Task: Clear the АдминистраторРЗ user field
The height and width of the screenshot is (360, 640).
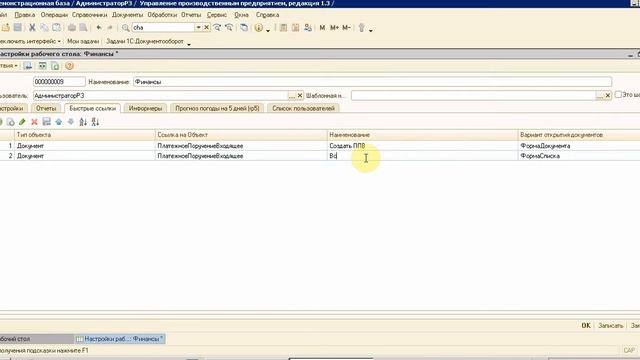Action: tap(300, 96)
